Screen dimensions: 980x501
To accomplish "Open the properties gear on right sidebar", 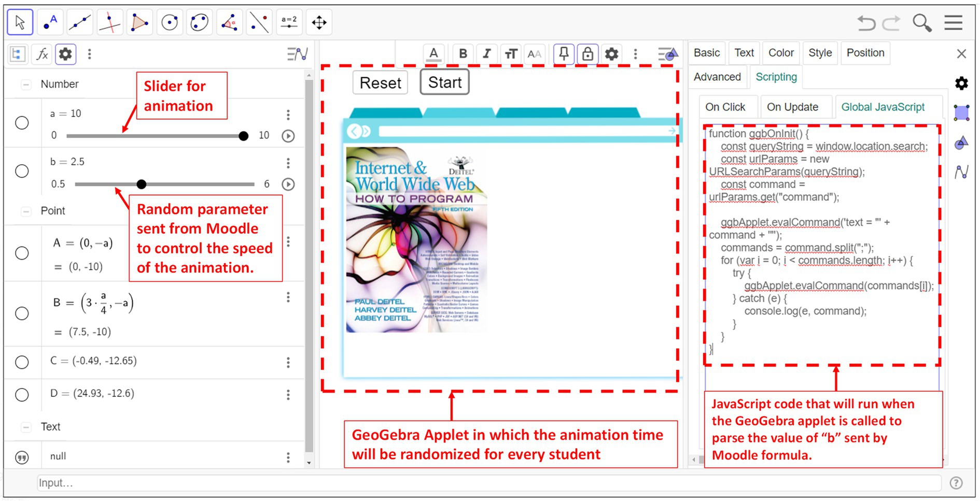I will click(x=961, y=83).
